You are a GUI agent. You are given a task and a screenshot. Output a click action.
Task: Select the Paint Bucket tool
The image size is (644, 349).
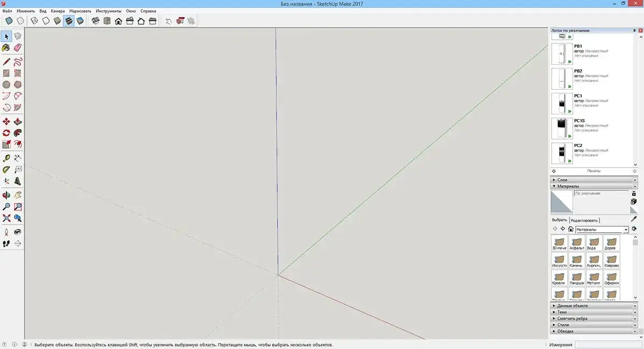click(x=6, y=48)
